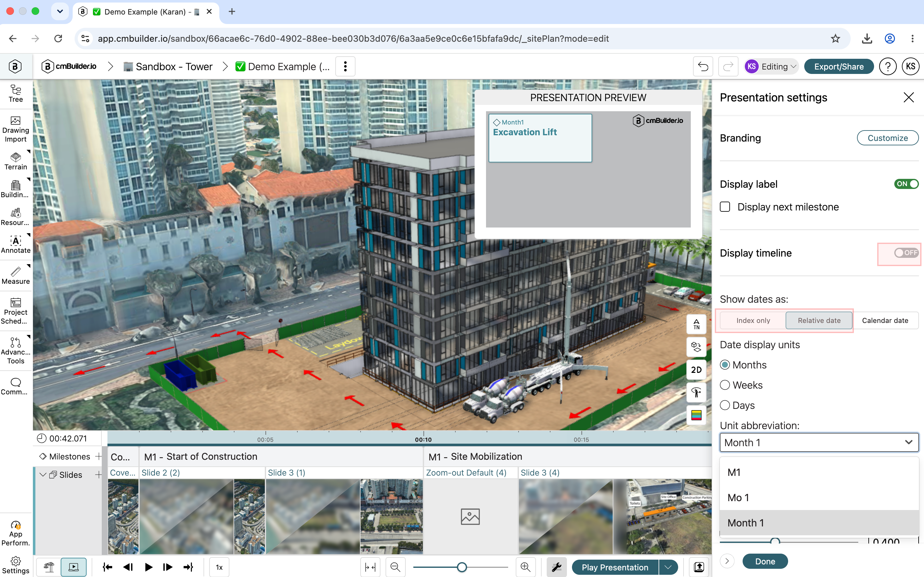The height and width of the screenshot is (577, 924).
Task: Add a new milestone with plus
Action: (x=99, y=456)
